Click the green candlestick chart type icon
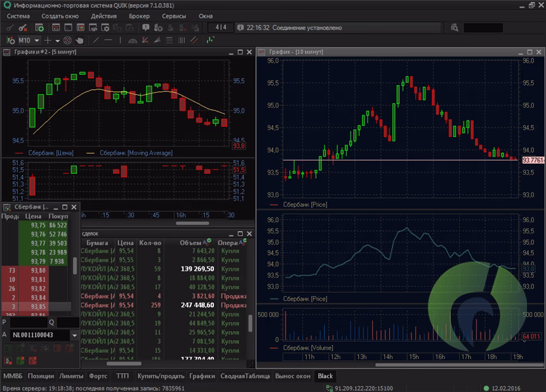The width and height of the screenshot is (546, 392). [x=210, y=41]
